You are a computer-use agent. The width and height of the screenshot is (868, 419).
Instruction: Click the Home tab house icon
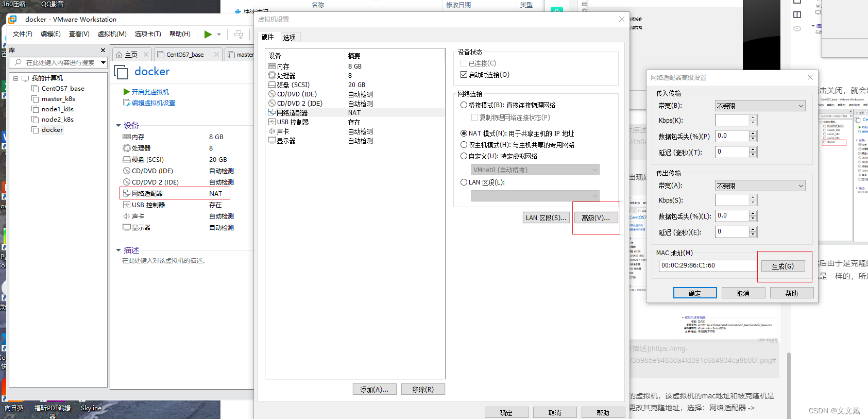(119, 55)
